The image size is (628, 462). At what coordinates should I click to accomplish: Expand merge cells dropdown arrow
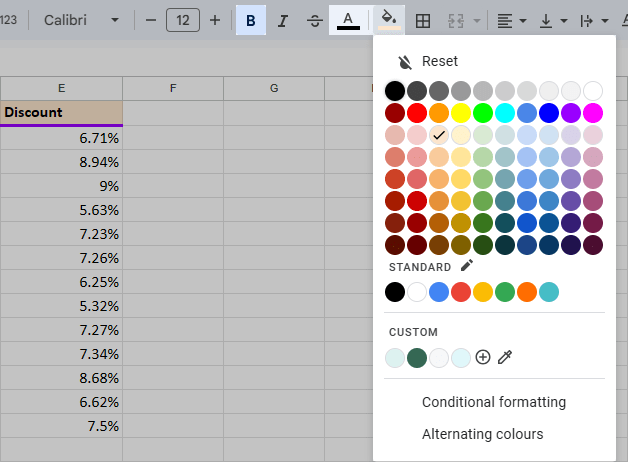click(x=477, y=20)
